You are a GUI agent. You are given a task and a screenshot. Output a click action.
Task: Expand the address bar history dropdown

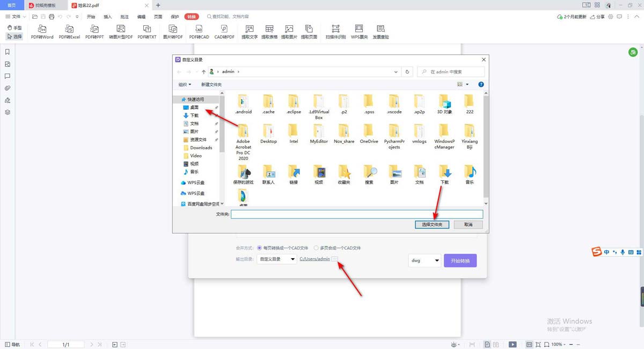point(396,71)
